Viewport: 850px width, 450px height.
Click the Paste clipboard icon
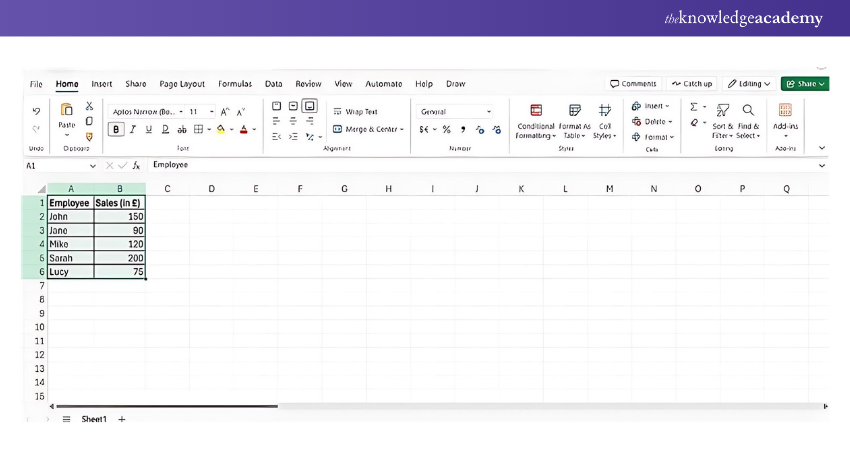pyautogui.click(x=67, y=110)
